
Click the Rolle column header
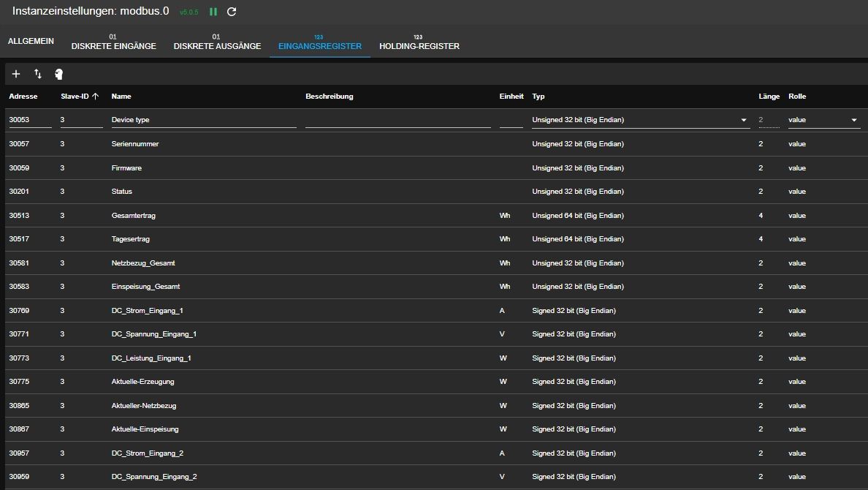click(797, 97)
